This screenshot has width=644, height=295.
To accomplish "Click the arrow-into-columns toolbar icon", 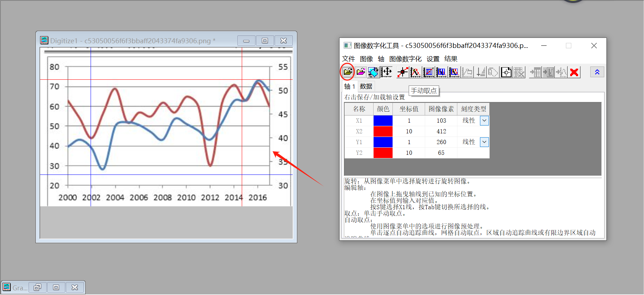I will click(x=548, y=72).
